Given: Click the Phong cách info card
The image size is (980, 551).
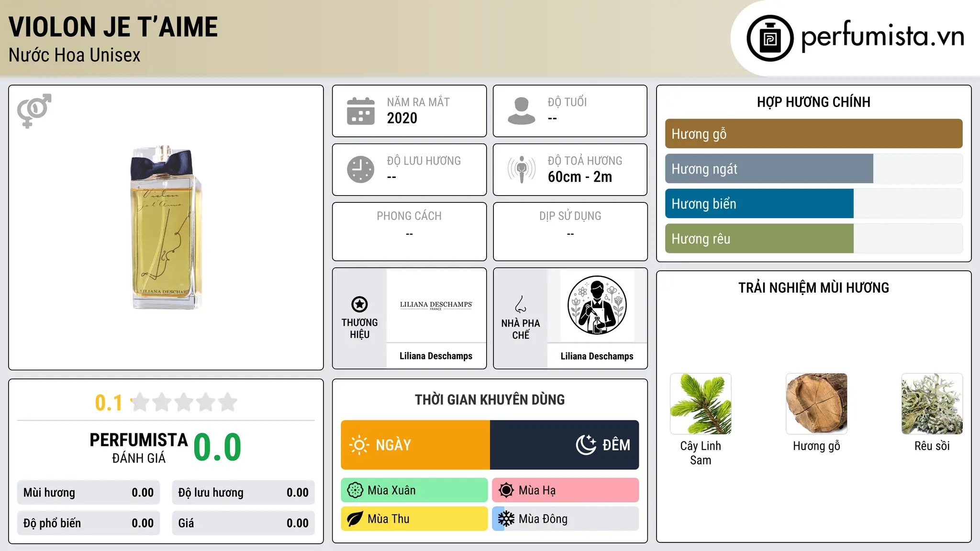Looking at the screenshot, I should (409, 231).
